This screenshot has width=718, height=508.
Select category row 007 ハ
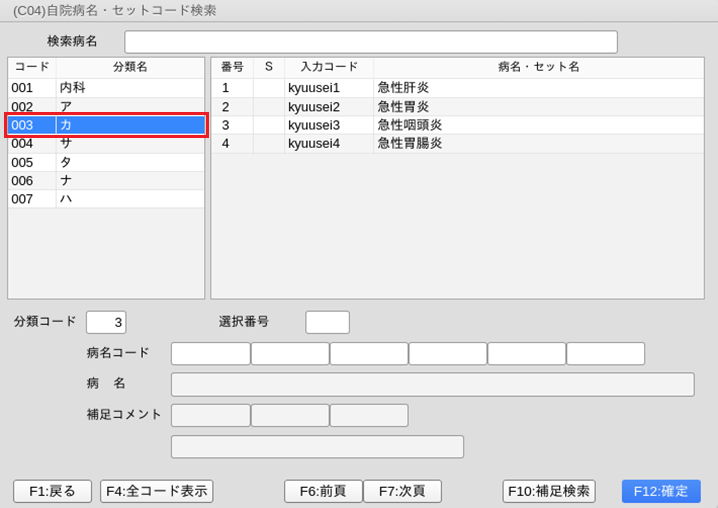[106, 199]
